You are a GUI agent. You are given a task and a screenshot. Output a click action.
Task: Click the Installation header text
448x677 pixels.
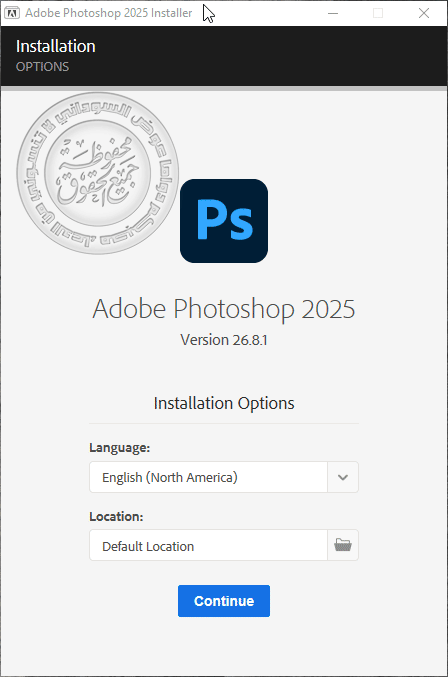(56, 46)
